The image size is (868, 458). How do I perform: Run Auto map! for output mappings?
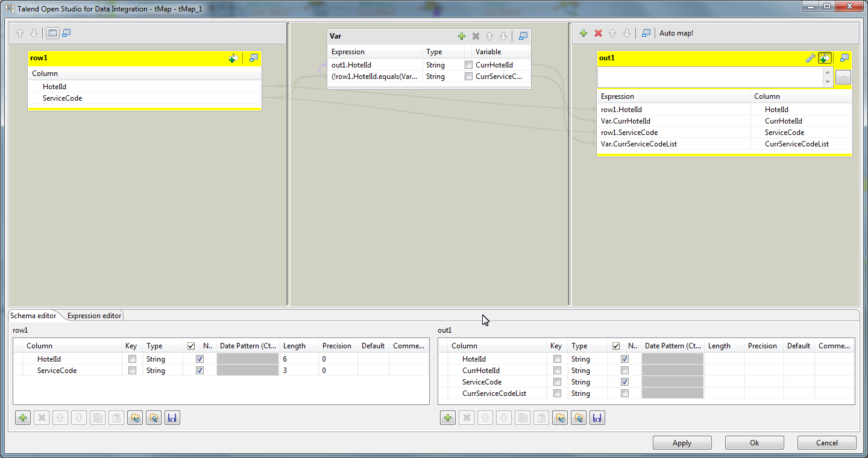676,33
